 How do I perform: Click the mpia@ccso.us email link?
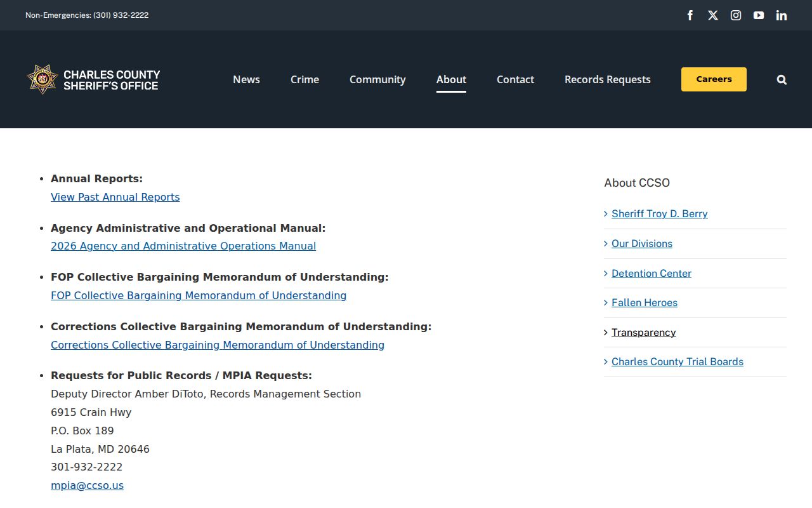87,485
